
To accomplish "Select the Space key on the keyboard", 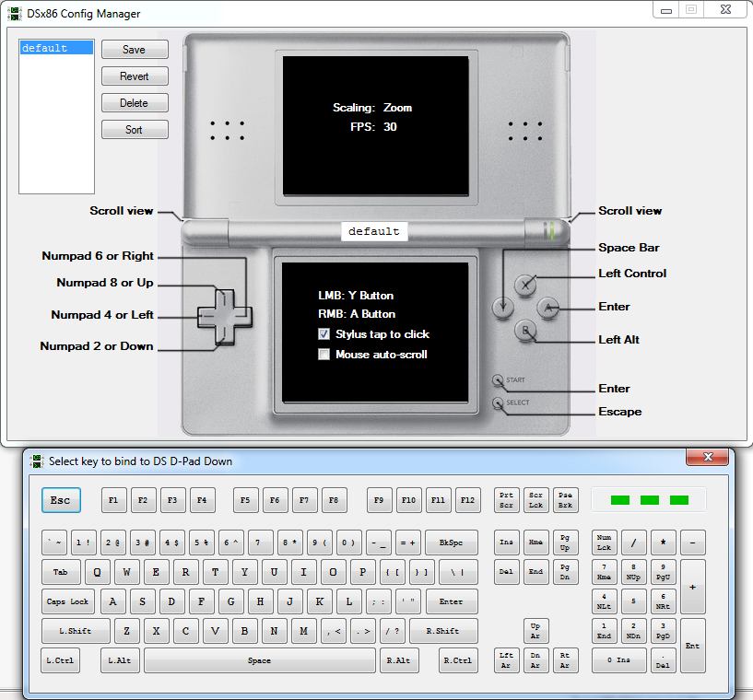I will pyautogui.click(x=260, y=660).
